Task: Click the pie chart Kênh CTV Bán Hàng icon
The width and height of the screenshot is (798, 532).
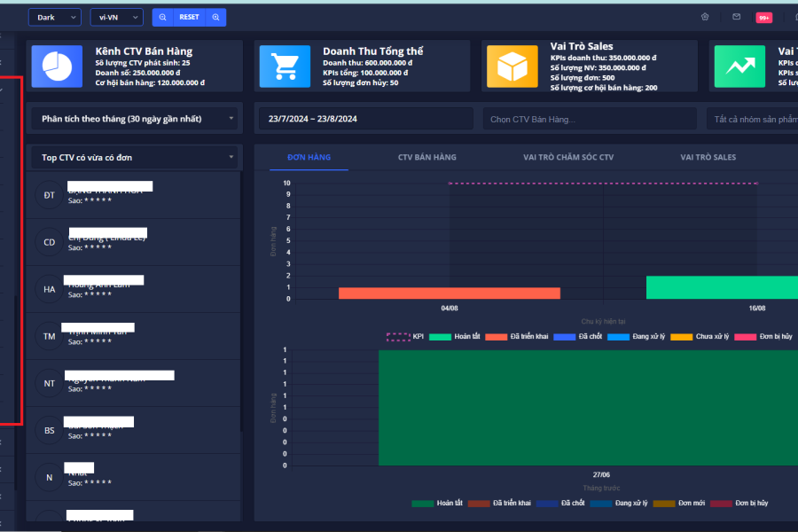Action: click(x=57, y=66)
